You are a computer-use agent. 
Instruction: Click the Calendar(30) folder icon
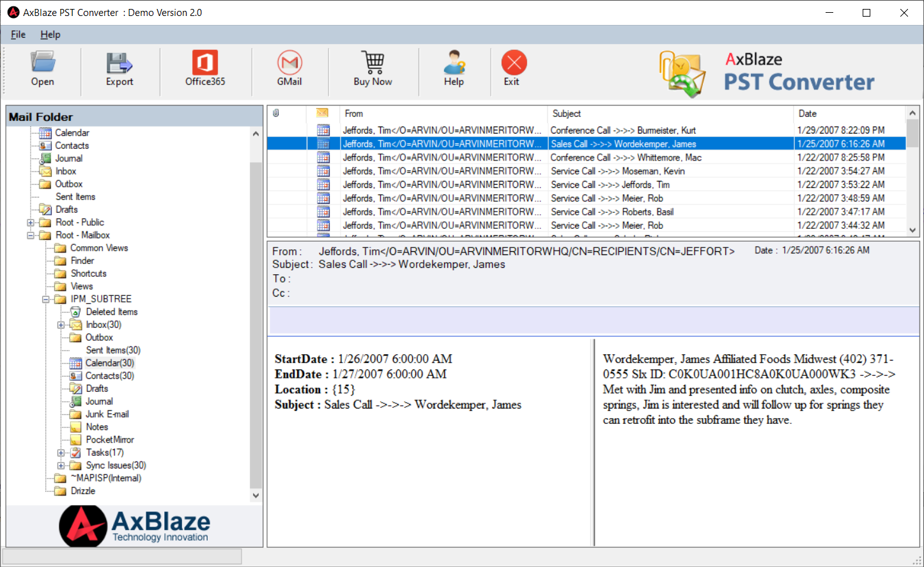(75, 363)
